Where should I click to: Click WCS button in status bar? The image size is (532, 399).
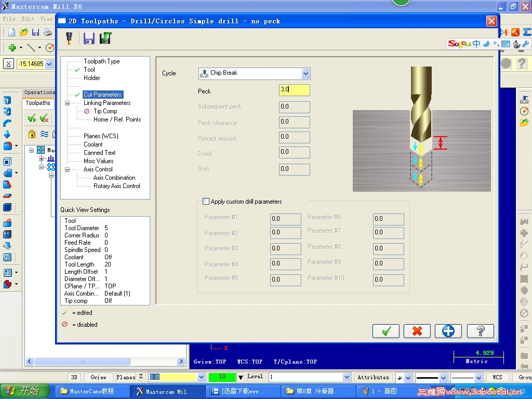tap(497, 377)
